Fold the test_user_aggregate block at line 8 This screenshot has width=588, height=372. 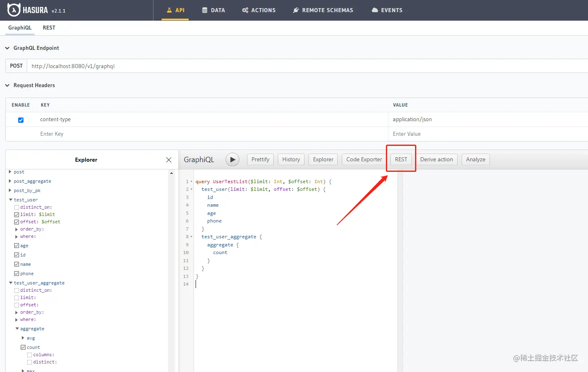[x=192, y=237]
